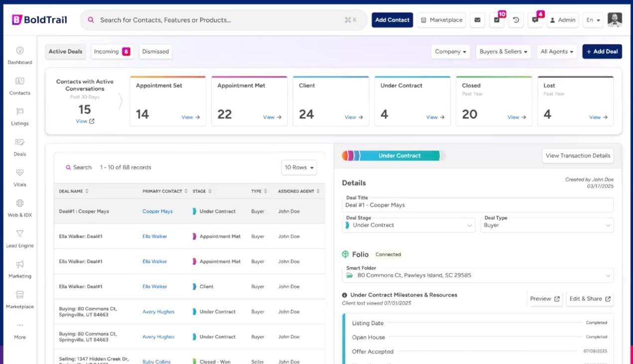Open the Listings sidebar icon

click(x=20, y=112)
